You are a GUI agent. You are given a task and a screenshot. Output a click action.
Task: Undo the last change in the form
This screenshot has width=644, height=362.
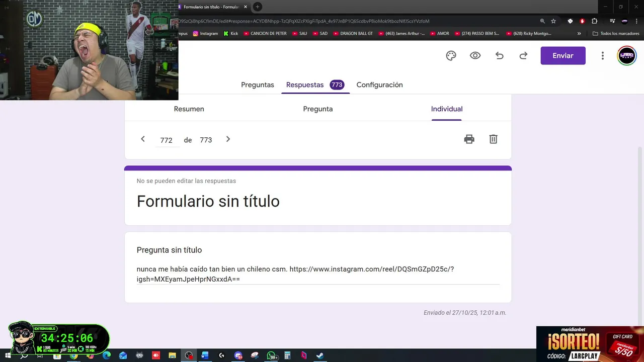tap(499, 56)
